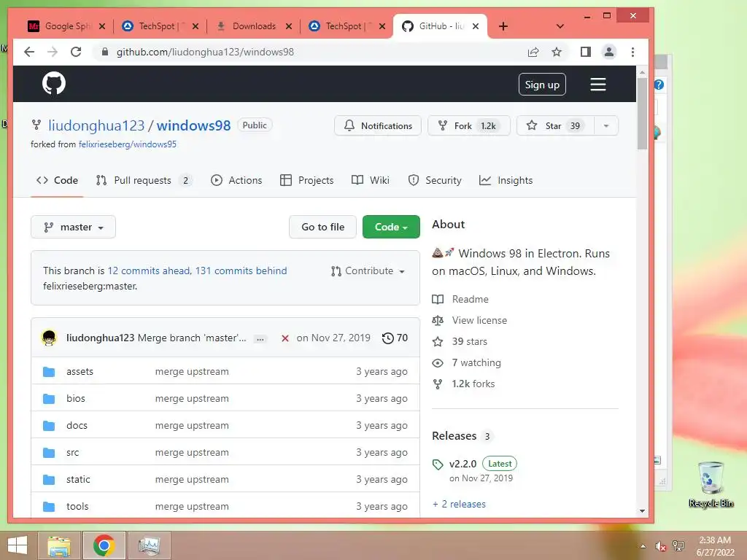This screenshot has width=747, height=560.
Task: Bookmark this page with the star icon
Action: (557, 52)
